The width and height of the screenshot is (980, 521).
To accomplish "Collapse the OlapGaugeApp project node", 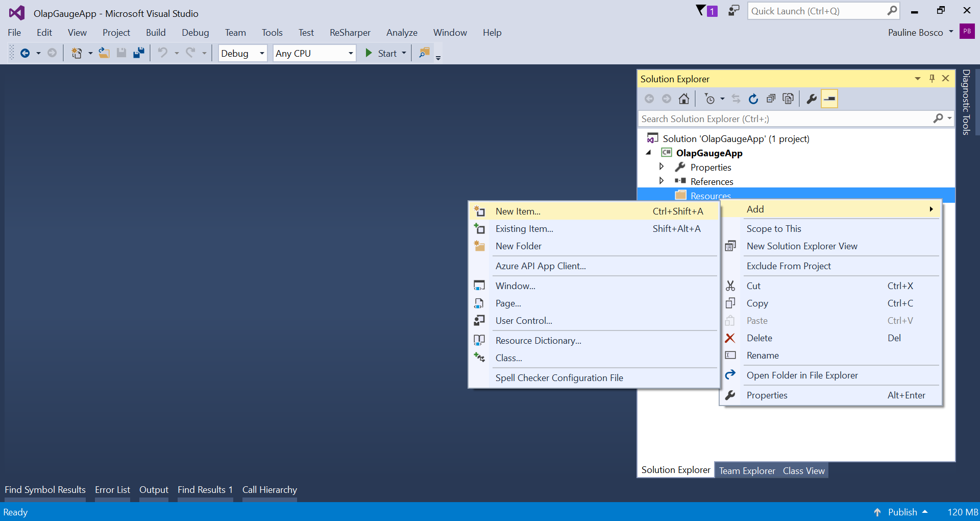I will 649,153.
